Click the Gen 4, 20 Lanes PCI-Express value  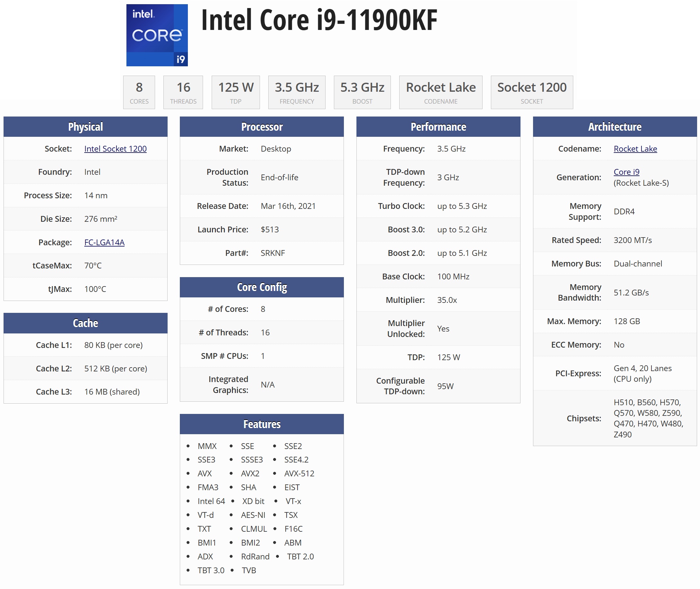(642, 374)
